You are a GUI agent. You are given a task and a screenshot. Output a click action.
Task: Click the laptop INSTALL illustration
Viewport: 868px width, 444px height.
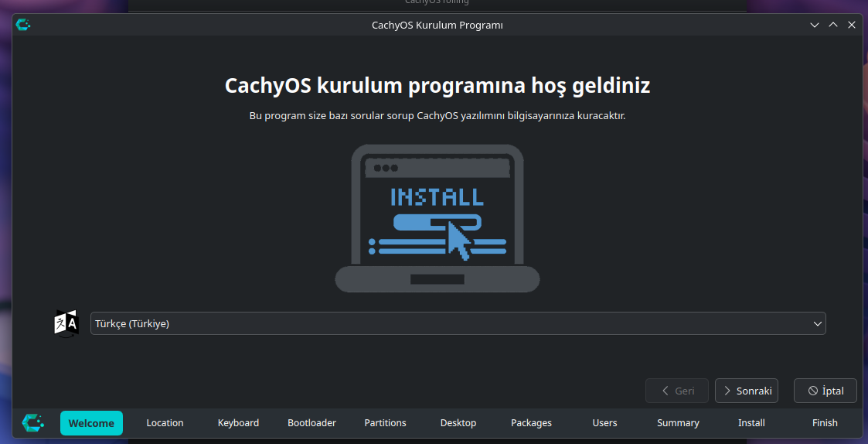pos(437,218)
